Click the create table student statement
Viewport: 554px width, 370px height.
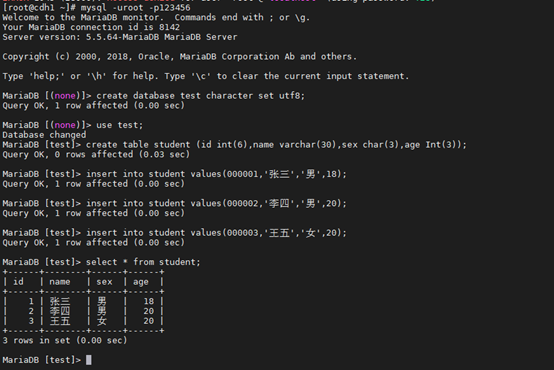[276, 145]
